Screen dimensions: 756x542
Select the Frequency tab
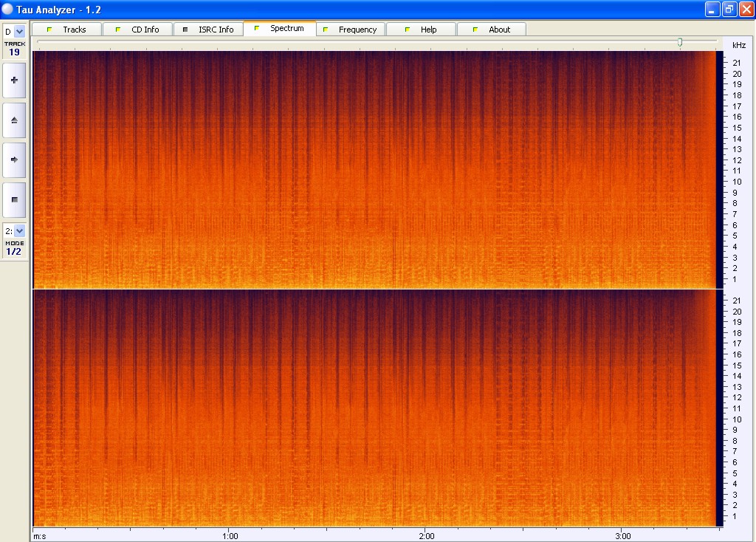357,30
